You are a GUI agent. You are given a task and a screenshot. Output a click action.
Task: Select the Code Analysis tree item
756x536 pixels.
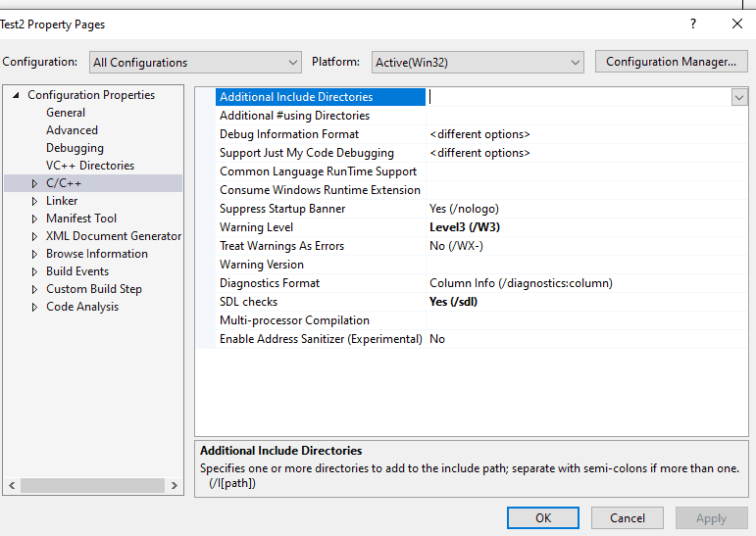point(82,307)
